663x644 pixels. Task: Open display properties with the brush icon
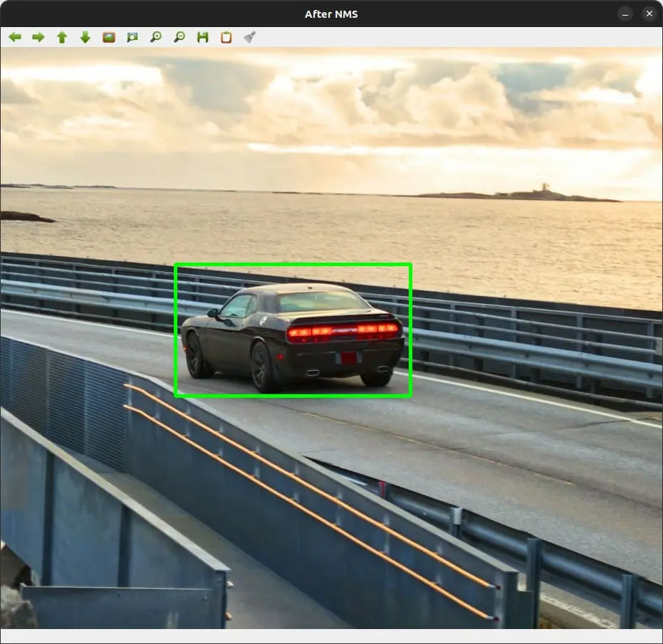point(250,37)
